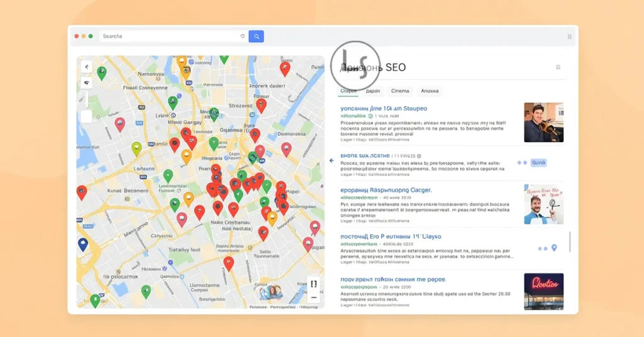This screenshot has width=644, height=337.
Task: Open the street photo thumbnail on the map
Action: tap(270, 292)
